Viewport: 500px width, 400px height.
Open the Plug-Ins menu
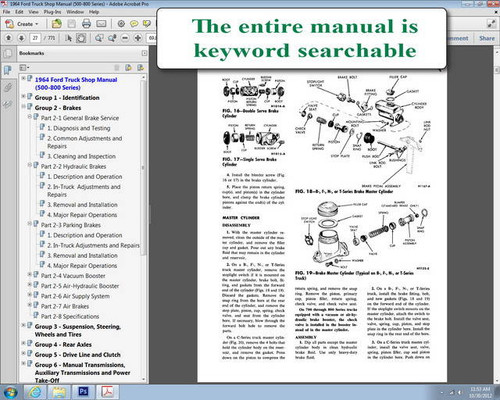(x=52, y=12)
